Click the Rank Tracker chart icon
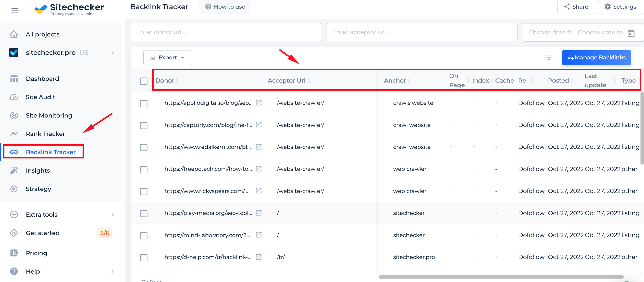The height and width of the screenshot is (282, 644). (14, 134)
